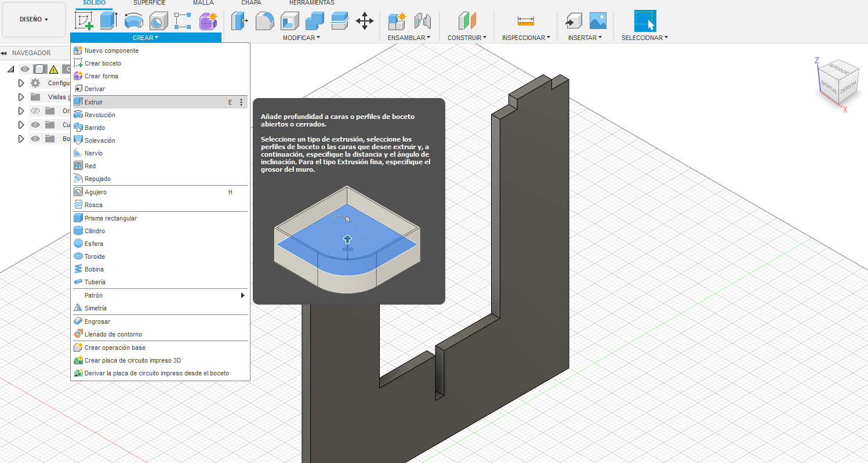Click the purple Create Form icon in the toolbar
The height and width of the screenshot is (463, 868).
pos(208,21)
